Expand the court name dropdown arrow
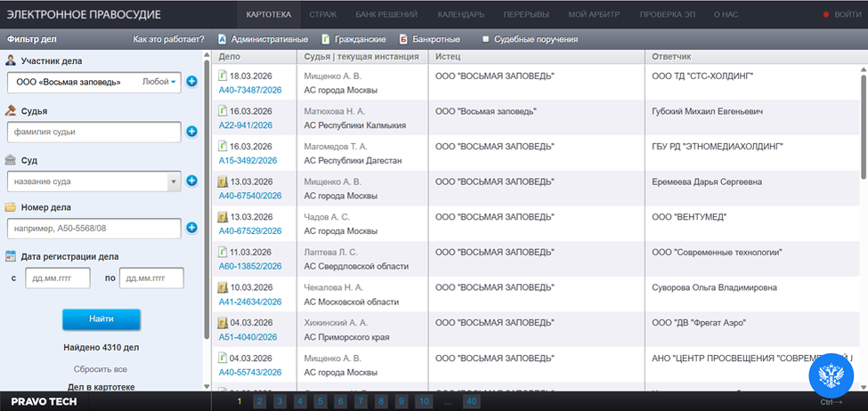The height and width of the screenshot is (411, 868). (x=174, y=181)
